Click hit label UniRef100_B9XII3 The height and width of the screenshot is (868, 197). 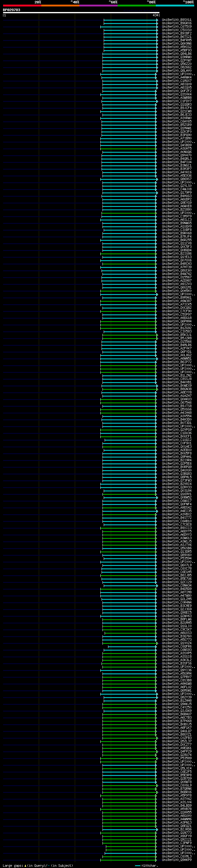coord(176,528)
